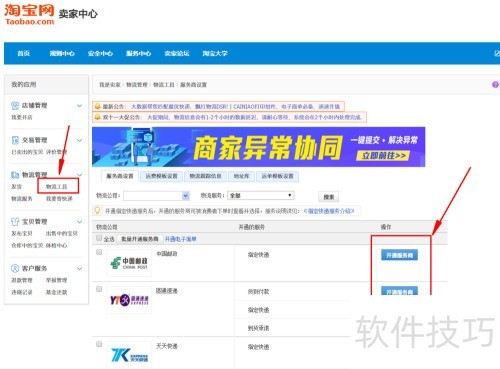Open the 退款管理 sidebar link
The height and width of the screenshot is (369, 500).
click(22, 280)
